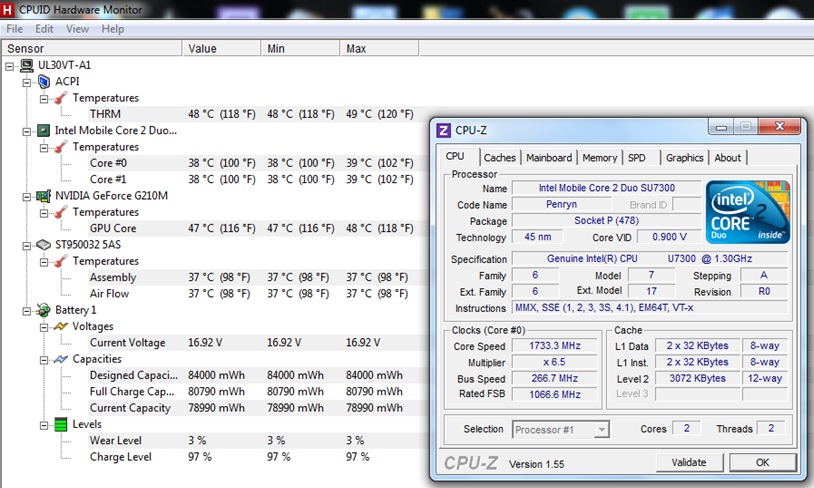Click the processor Name field SU7300
The height and width of the screenshot is (488, 814).
click(606, 188)
